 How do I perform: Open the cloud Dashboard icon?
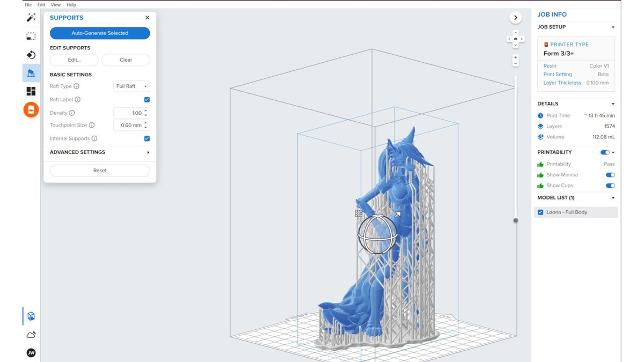(31, 334)
